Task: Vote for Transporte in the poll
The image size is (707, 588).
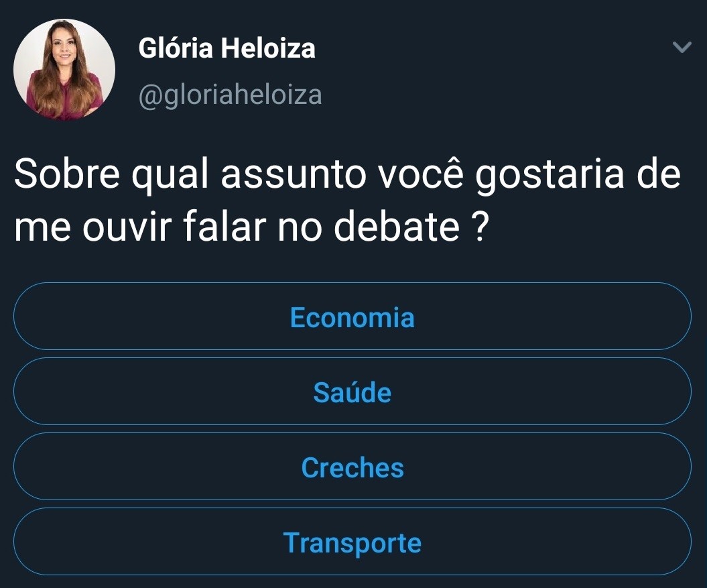Action: 352,542
